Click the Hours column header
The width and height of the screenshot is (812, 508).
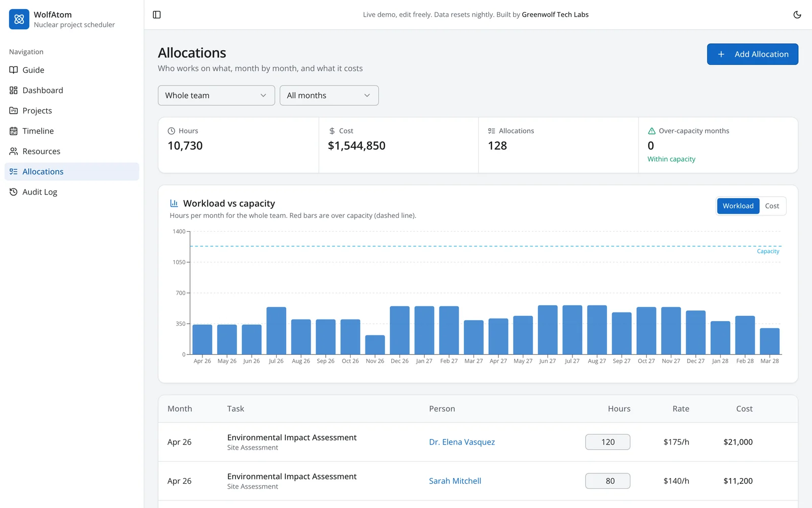click(619, 409)
